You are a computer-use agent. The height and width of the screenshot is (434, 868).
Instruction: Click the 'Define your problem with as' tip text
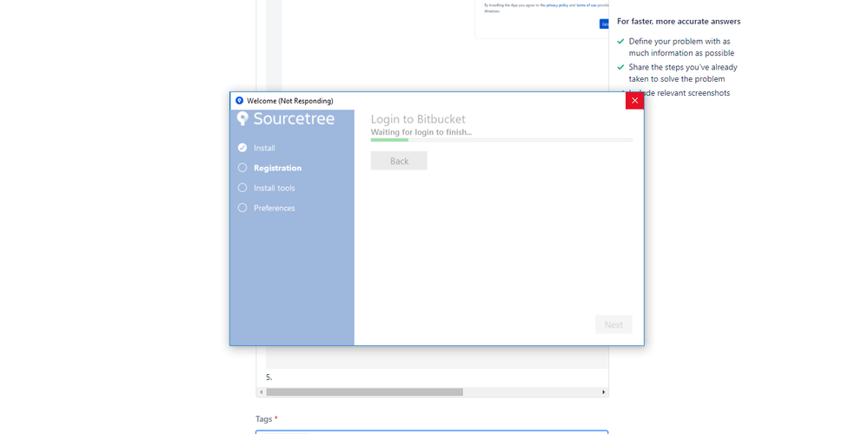[679, 42]
